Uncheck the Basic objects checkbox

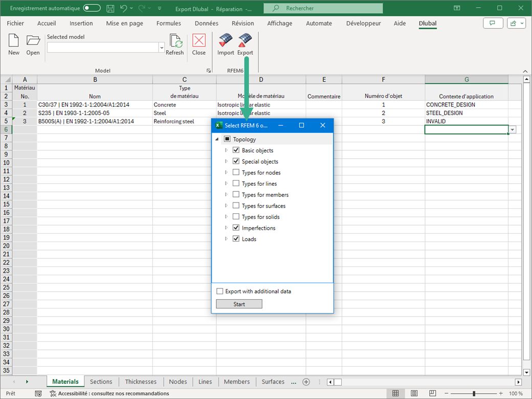pos(236,150)
